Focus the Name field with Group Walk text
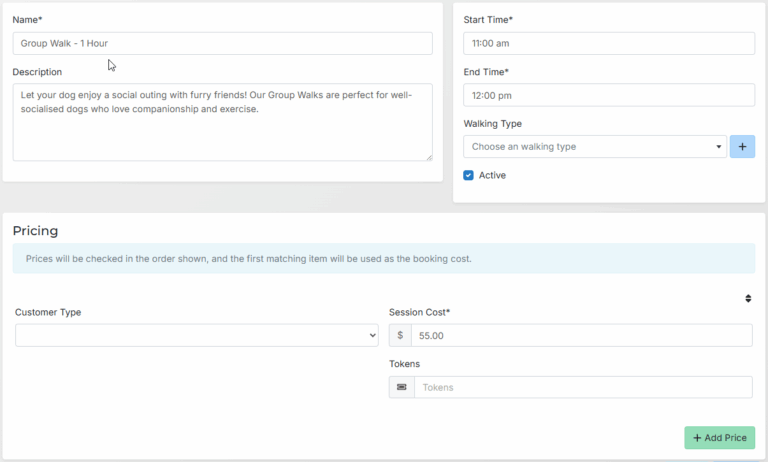 pos(222,44)
